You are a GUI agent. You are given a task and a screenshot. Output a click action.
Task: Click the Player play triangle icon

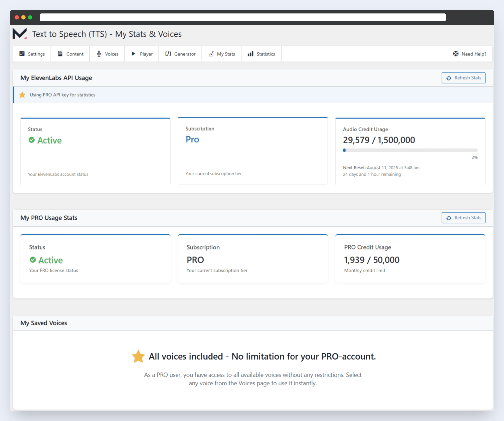click(x=133, y=54)
